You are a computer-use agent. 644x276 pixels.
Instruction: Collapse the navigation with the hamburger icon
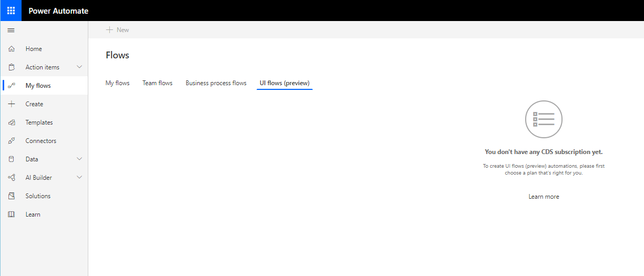11,30
